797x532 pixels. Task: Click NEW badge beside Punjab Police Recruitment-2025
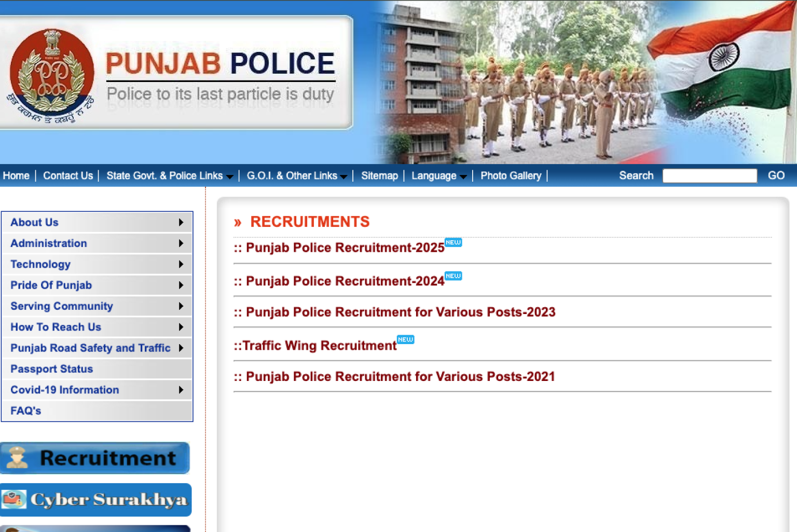click(x=453, y=242)
